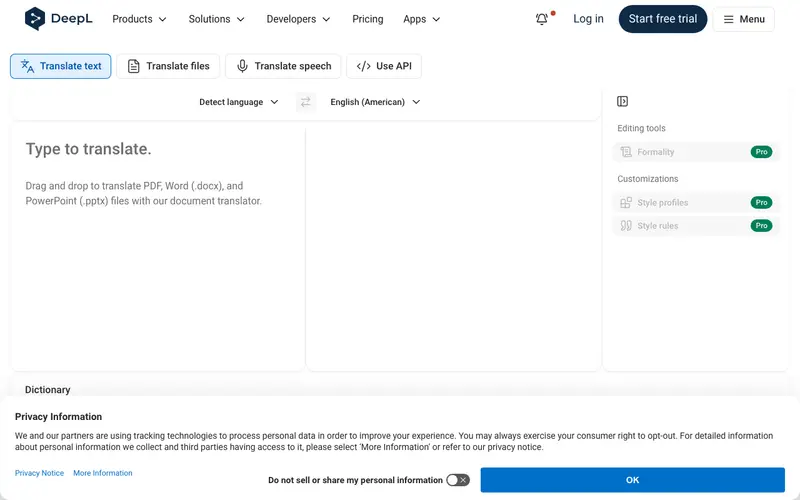The image size is (800, 500).
Task: Expand the Developers menu
Action: point(298,19)
